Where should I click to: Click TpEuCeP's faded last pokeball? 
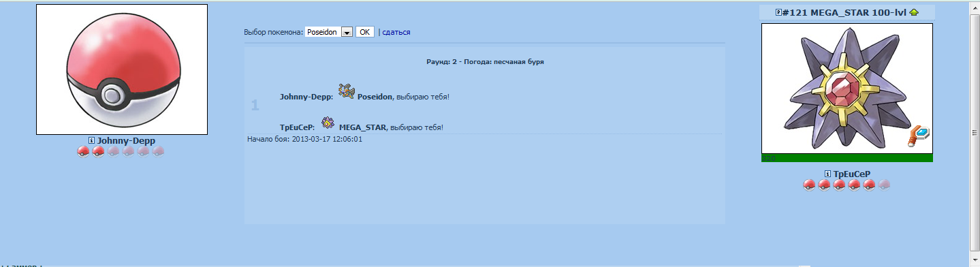(x=884, y=185)
